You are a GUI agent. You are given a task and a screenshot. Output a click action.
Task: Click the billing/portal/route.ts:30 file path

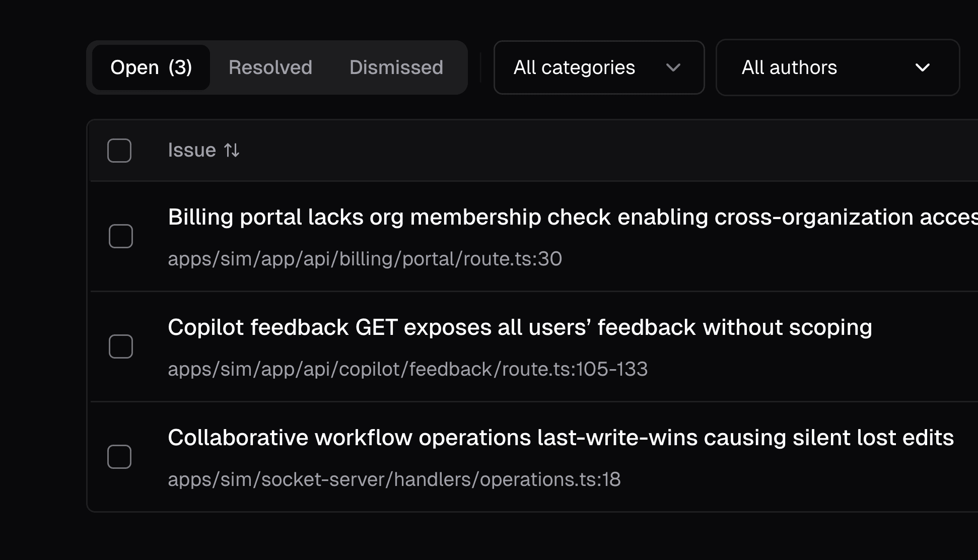point(365,259)
